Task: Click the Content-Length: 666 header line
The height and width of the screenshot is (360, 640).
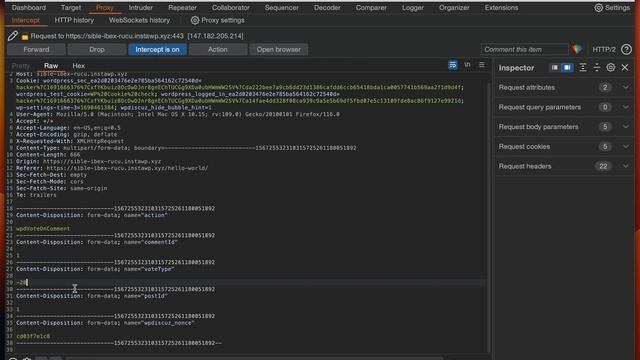Action: click(48, 155)
